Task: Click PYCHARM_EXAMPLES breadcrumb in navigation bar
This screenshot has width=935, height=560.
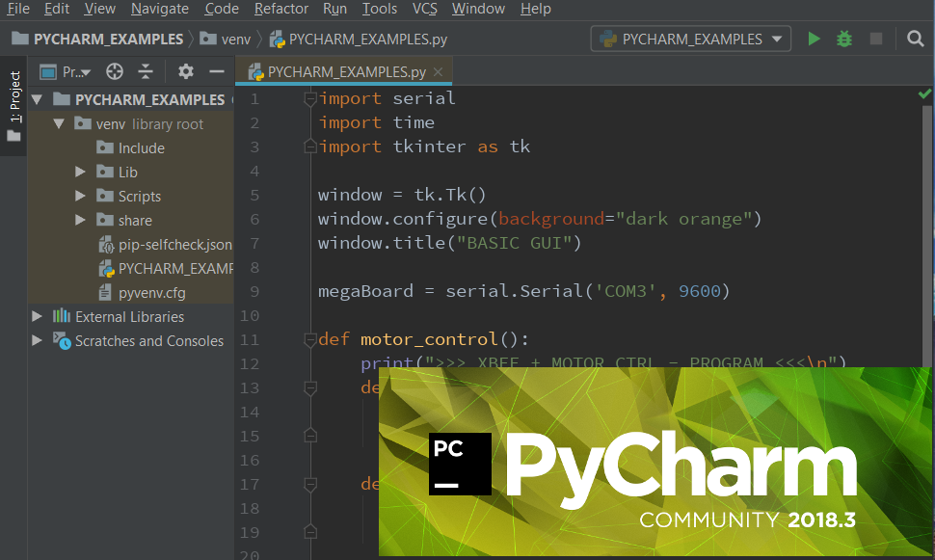Action: [97, 40]
